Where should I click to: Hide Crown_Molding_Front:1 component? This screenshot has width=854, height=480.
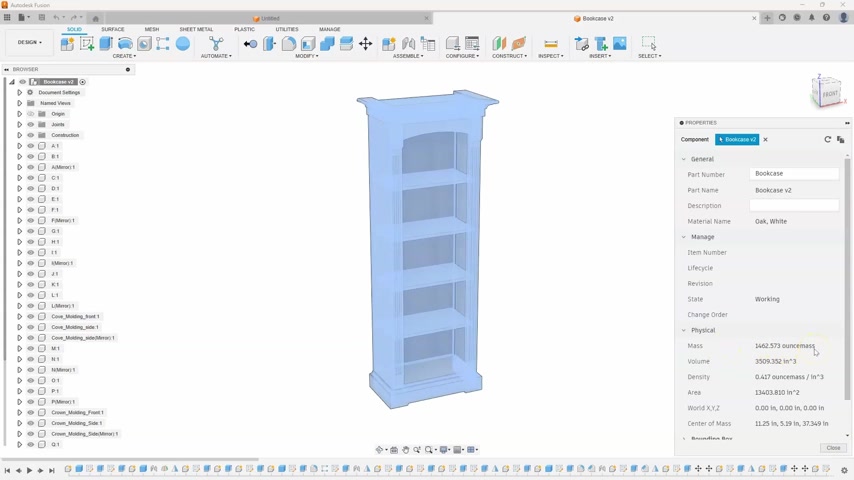tap(30, 412)
